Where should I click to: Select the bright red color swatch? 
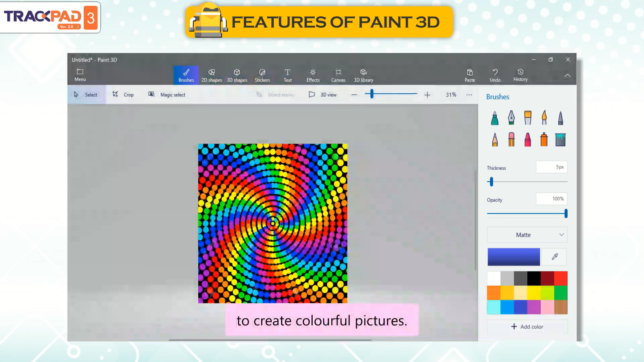(561, 278)
